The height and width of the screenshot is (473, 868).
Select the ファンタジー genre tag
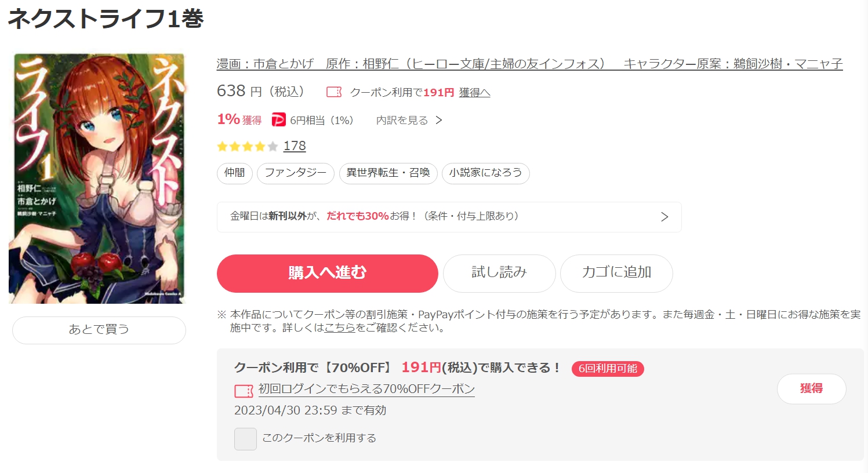click(296, 173)
